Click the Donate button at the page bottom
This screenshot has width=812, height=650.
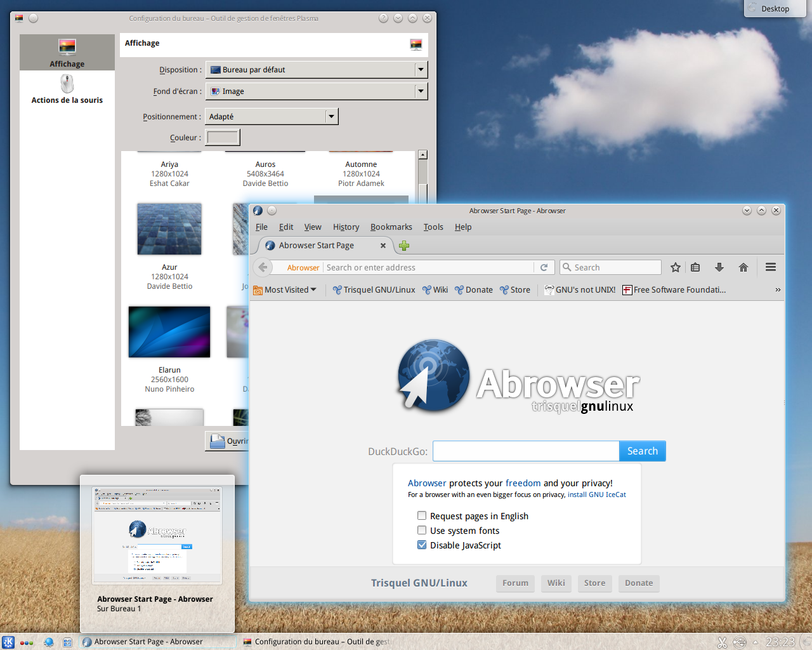[x=639, y=583]
